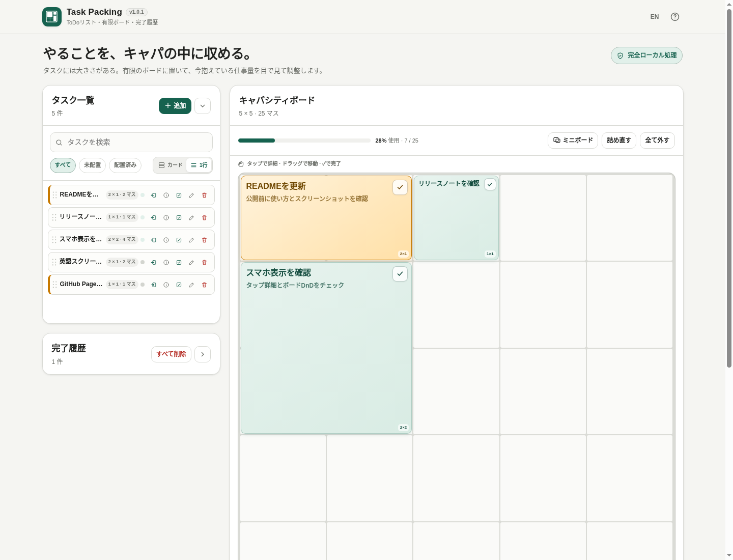This screenshot has width=733, height=560.
Task: Open the READMEを更新 card on the board
Action: pyautogui.click(x=326, y=218)
